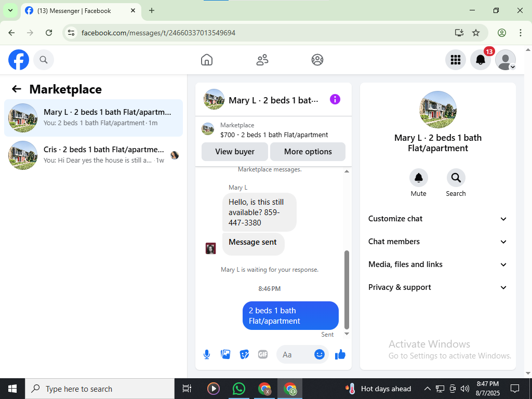Click the Facebook logo
The width and height of the screenshot is (532, 399).
tap(19, 60)
